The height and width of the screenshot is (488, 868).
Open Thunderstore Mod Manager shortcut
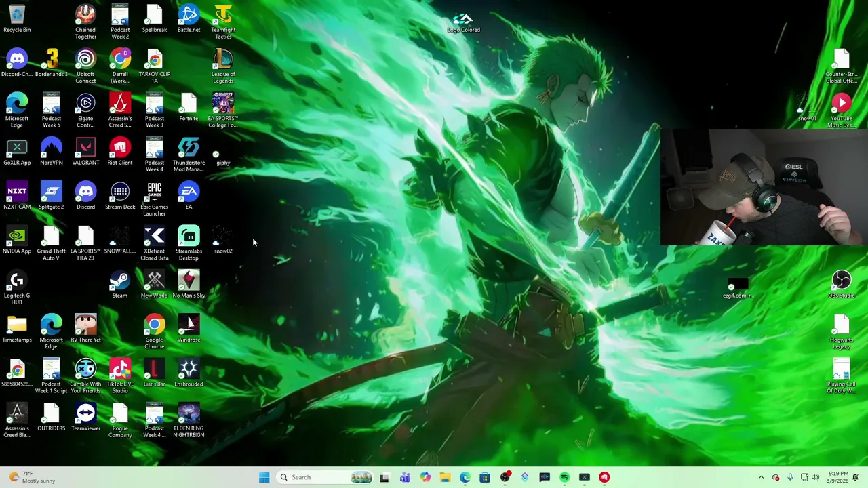tap(189, 155)
